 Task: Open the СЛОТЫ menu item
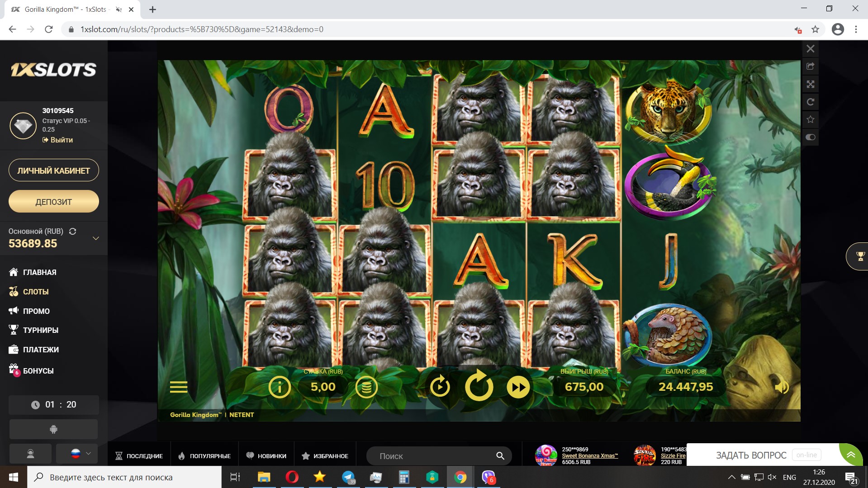click(36, 292)
